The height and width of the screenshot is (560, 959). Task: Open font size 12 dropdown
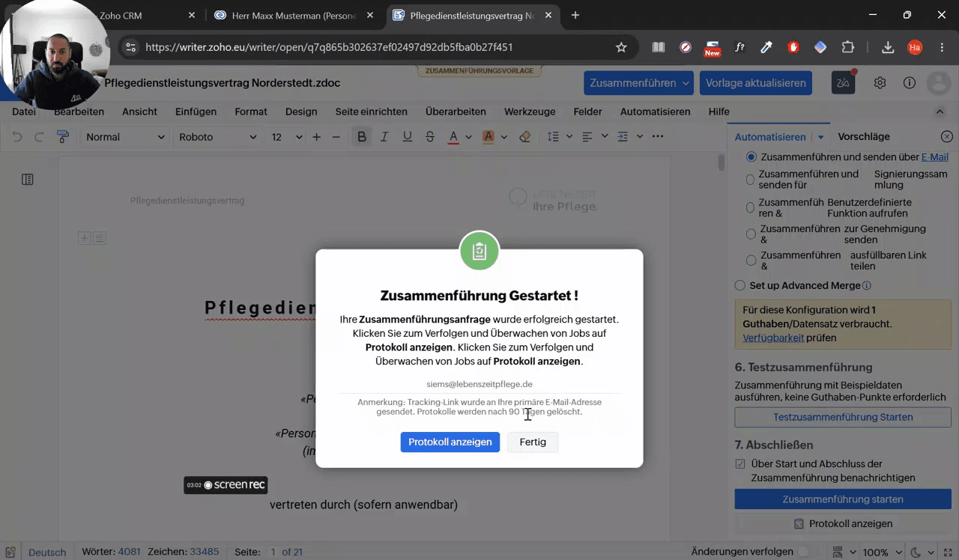(x=286, y=137)
